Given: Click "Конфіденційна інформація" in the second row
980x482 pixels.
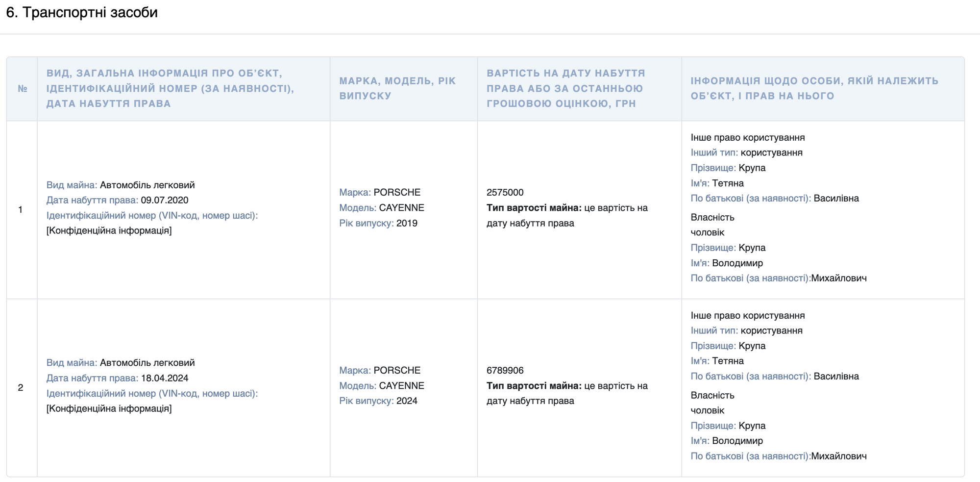Looking at the screenshot, I should (x=109, y=408).
